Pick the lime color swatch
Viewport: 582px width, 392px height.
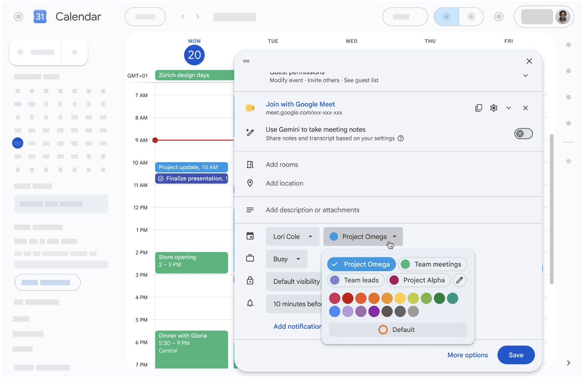[413, 298]
